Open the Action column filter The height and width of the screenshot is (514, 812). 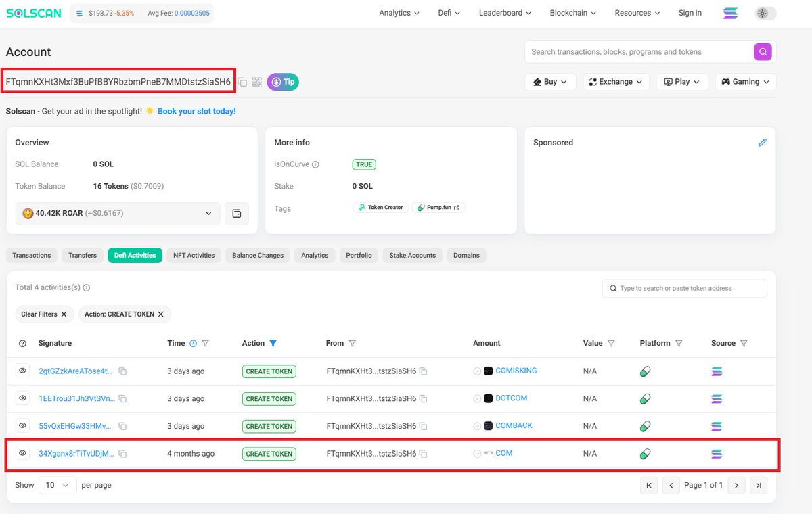[273, 344]
